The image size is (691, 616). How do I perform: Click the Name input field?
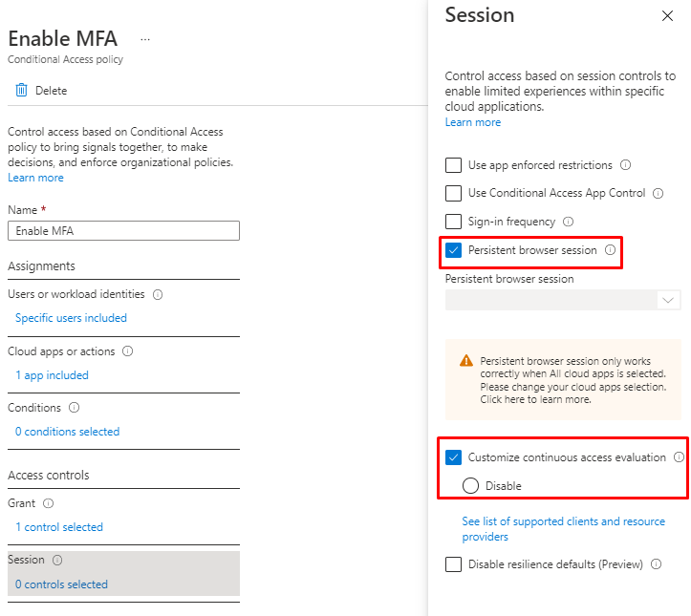coord(123,231)
